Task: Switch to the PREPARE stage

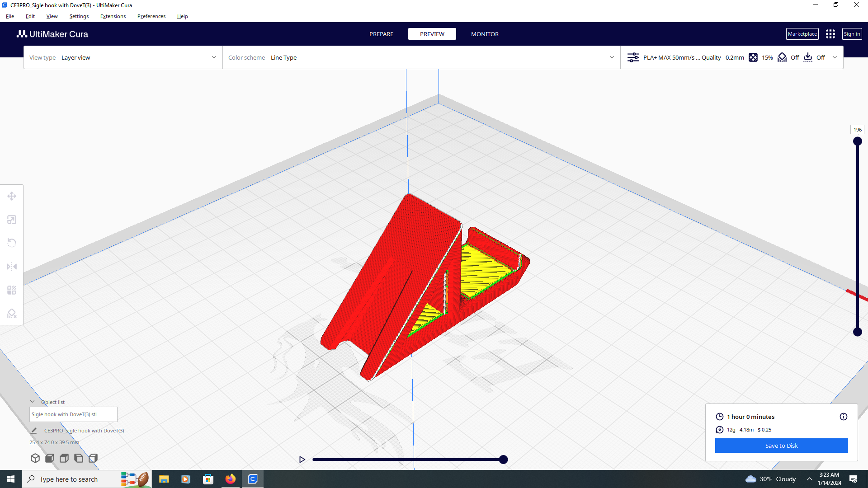Action: pos(382,34)
